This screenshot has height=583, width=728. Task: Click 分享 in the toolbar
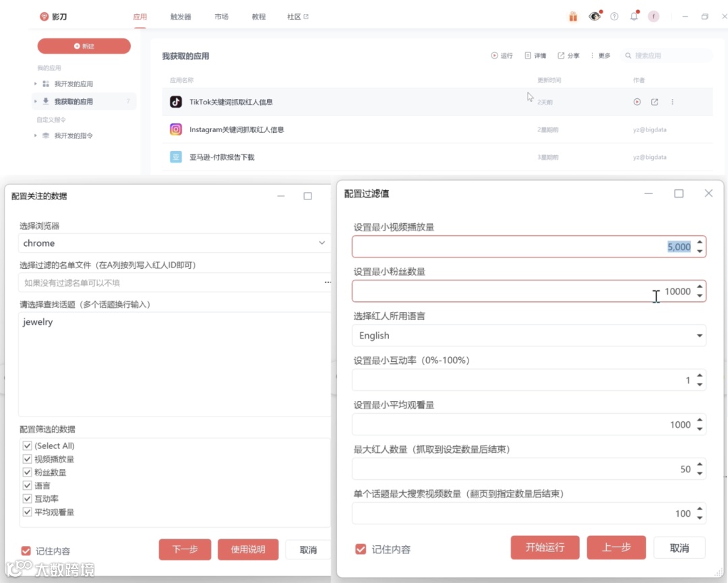(x=568, y=56)
